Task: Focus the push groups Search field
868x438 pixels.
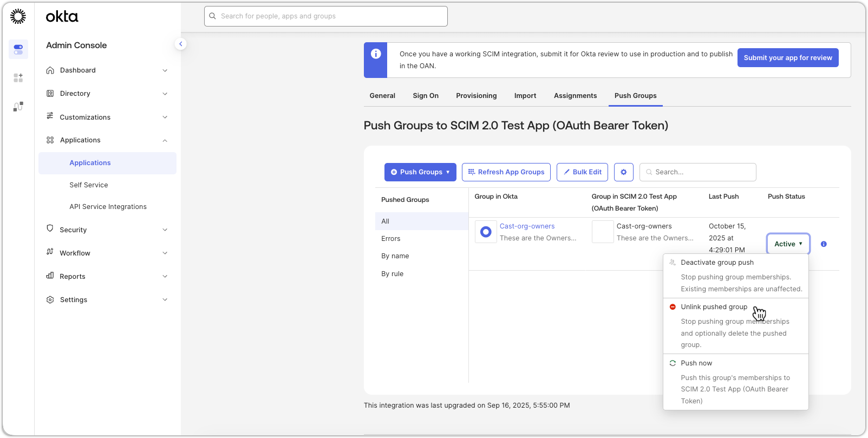Action: (x=698, y=172)
